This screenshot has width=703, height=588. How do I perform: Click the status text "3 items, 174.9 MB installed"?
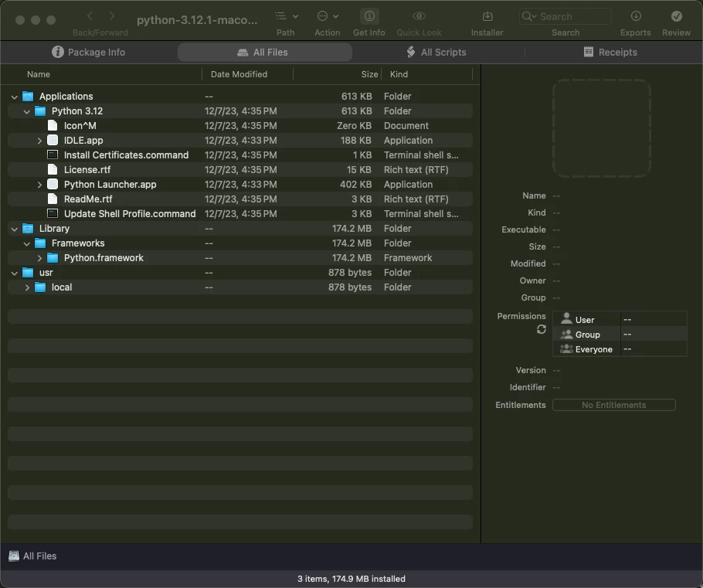[351, 579]
